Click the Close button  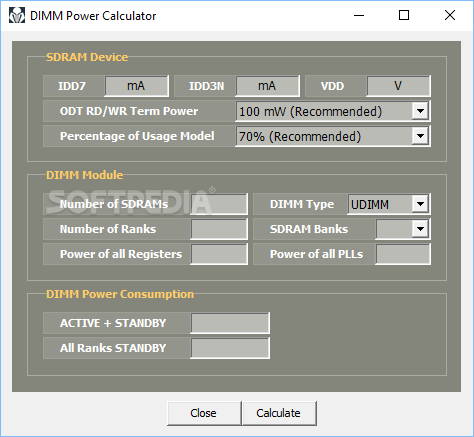(204, 413)
